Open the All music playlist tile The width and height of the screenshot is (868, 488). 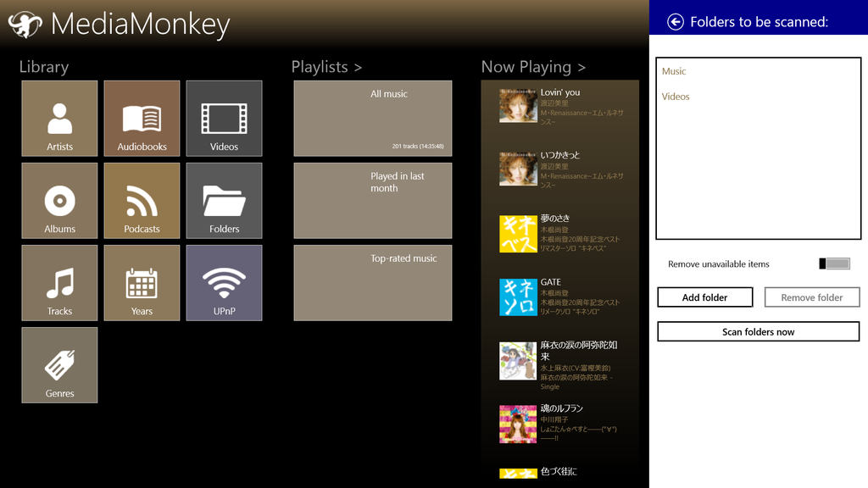pos(373,119)
